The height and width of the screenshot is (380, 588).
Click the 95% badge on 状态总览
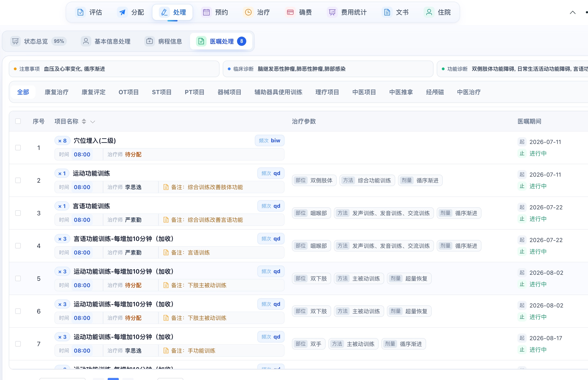[59, 41]
